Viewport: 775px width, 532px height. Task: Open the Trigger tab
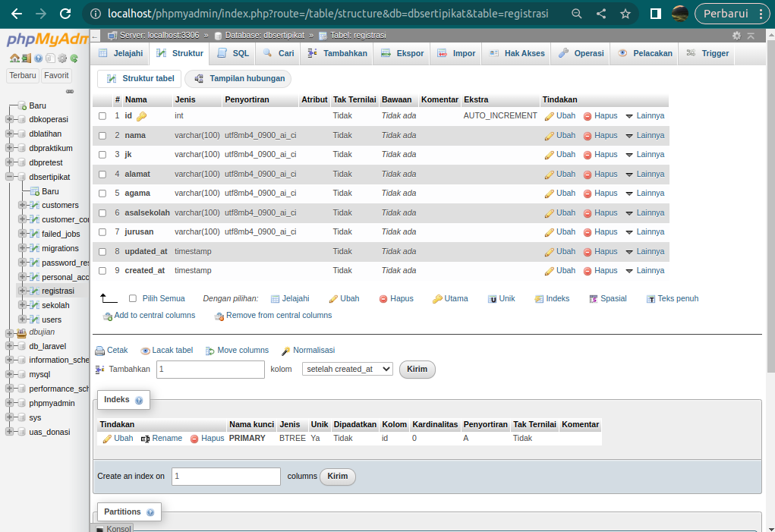click(x=707, y=53)
